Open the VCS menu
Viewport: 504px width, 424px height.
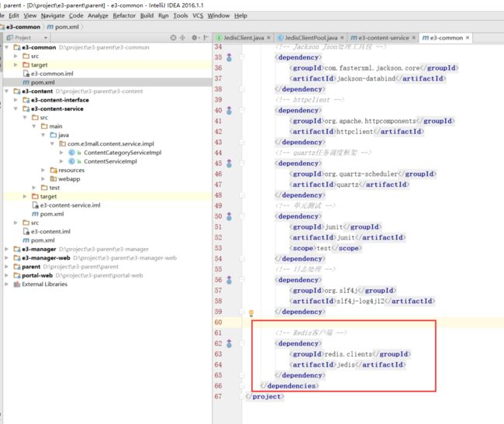[x=198, y=16]
